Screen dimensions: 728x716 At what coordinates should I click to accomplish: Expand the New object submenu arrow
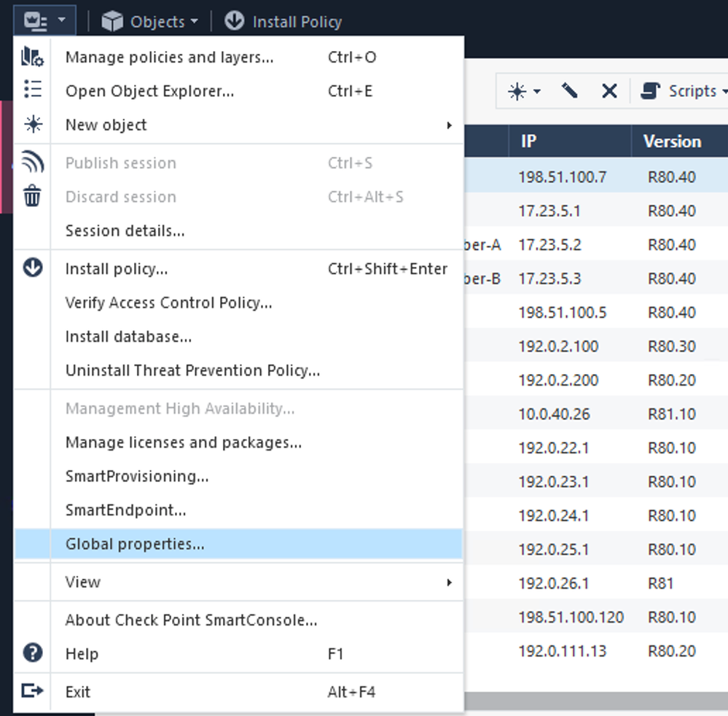[449, 125]
